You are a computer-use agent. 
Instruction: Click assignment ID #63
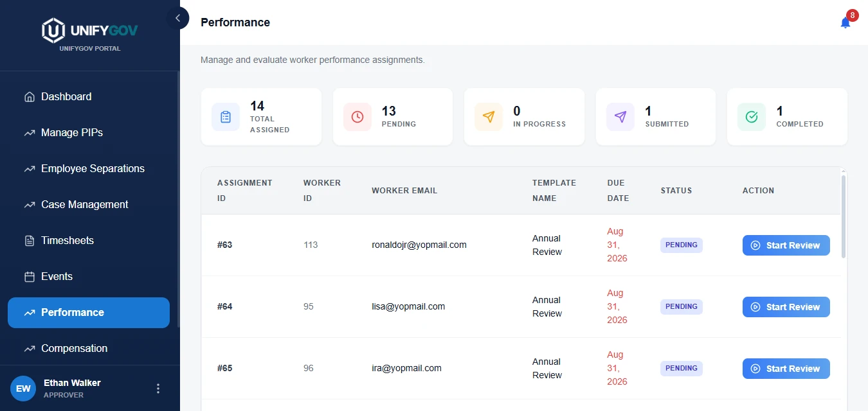[x=225, y=245]
